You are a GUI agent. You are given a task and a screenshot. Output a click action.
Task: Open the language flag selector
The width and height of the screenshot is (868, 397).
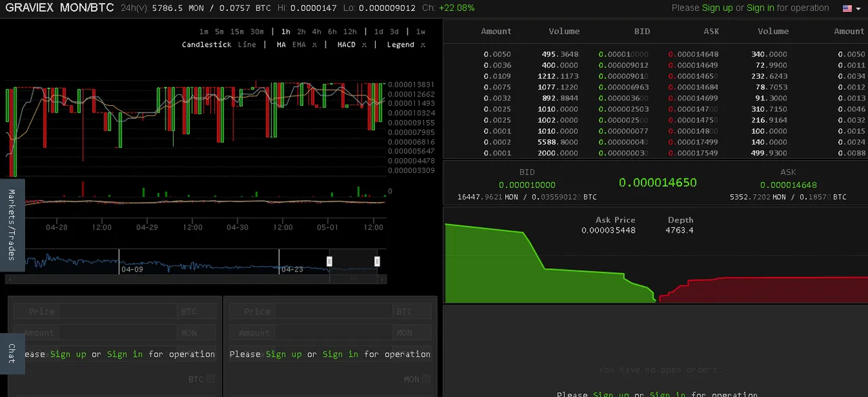click(x=852, y=8)
